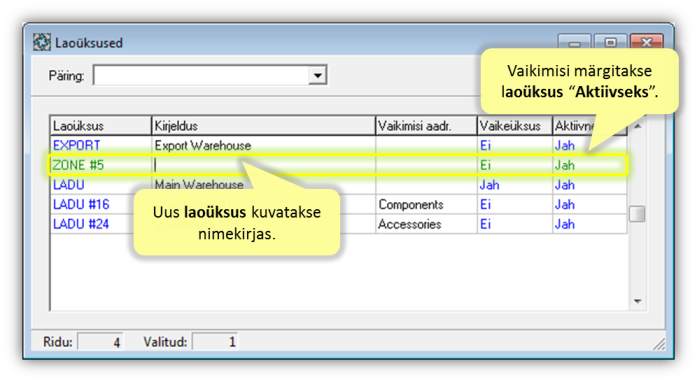Image resolution: width=697 pixels, height=382 pixels.
Task: Select the ZONE #5 cell
Action: 100,165
